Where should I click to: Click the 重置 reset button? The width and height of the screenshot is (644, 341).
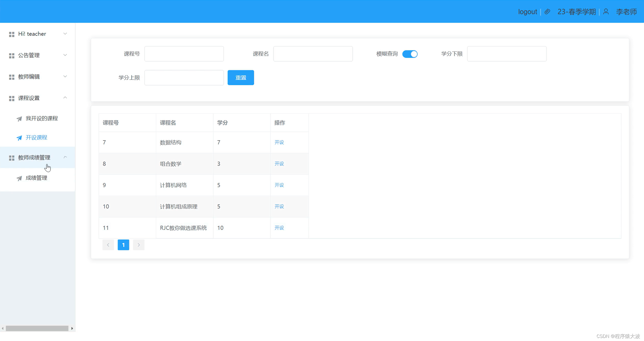point(240,78)
